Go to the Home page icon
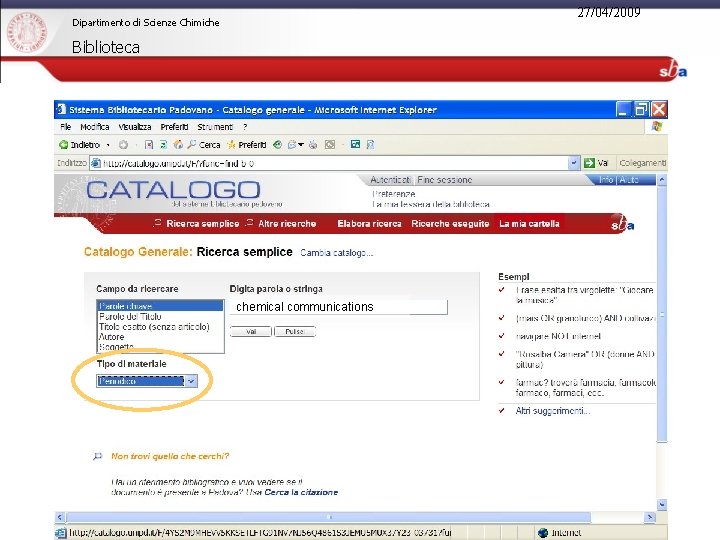Image resolution: width=720 pixels, height=540 pixels. (x=178, y=145)
